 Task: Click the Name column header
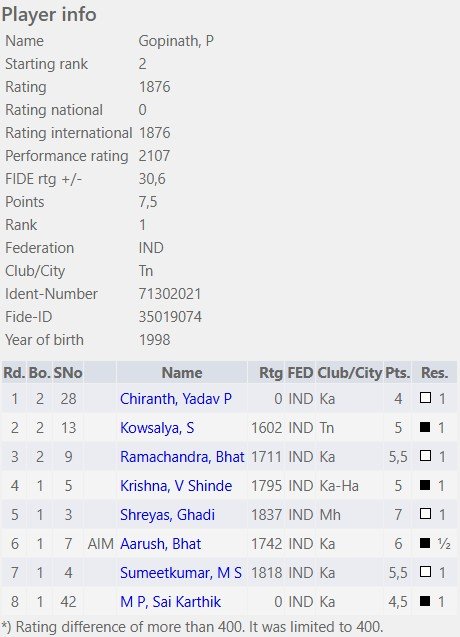[x=182, y=373]
